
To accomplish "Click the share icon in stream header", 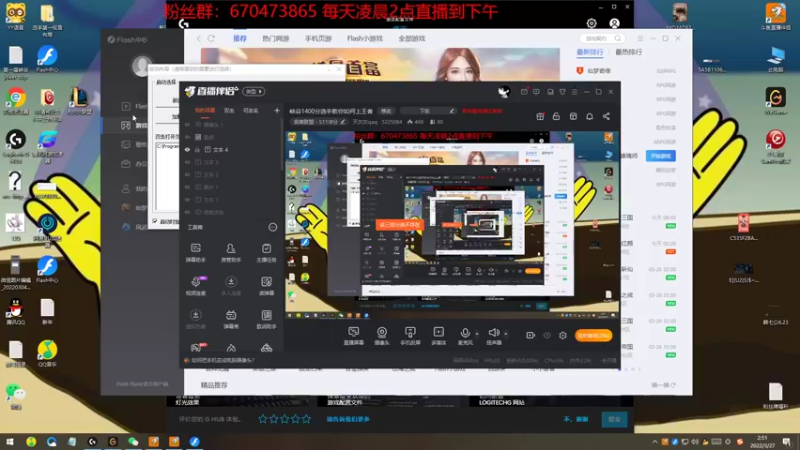I will [606, 116].
